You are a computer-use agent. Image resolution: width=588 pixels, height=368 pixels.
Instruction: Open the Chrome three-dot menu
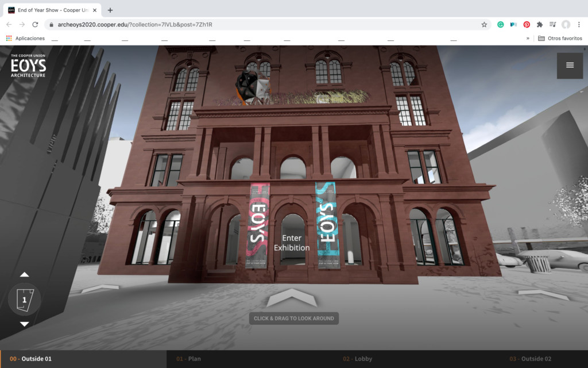(x=579, y=24)
